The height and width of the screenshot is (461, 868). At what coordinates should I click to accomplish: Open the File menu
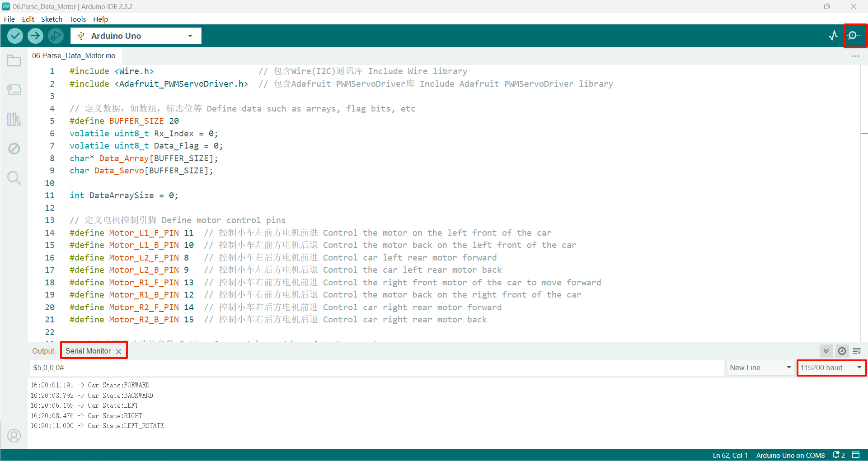pos(9,19)
